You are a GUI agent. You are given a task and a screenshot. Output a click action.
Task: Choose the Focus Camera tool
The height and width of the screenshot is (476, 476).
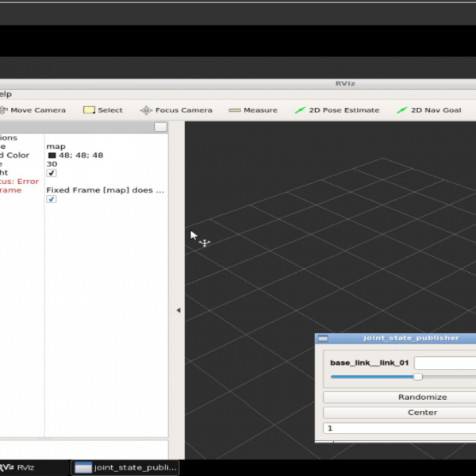(176, 110)
